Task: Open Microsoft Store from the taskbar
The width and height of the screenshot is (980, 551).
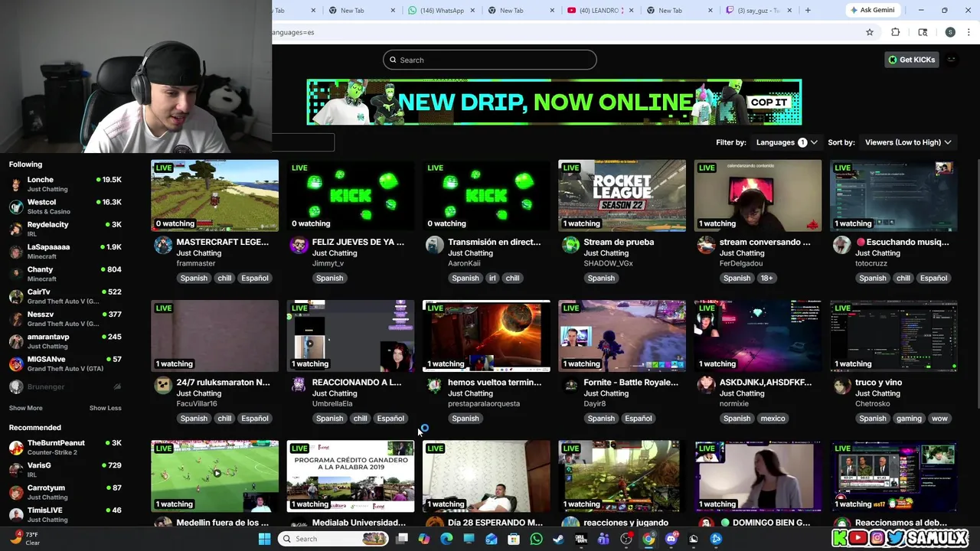Action: tap(514, 539)
